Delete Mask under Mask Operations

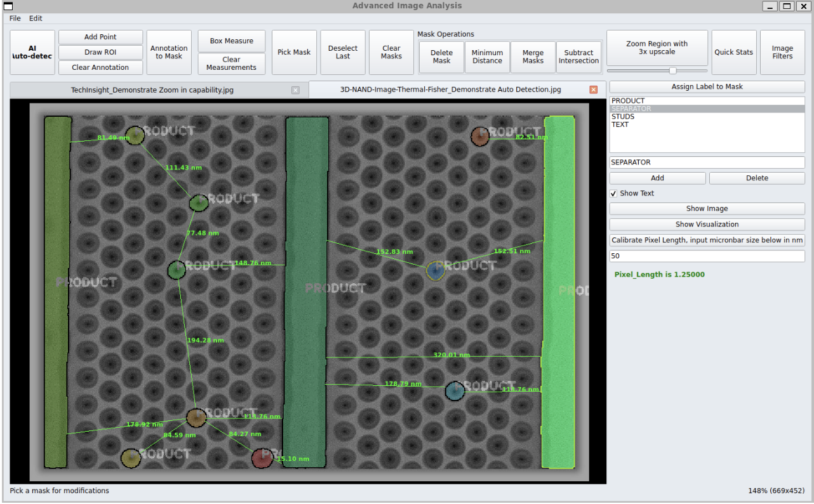pos(442,57)
